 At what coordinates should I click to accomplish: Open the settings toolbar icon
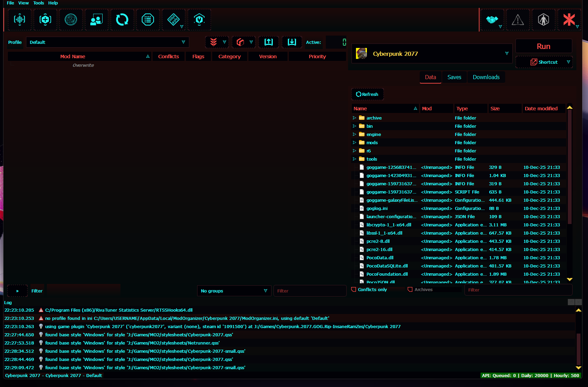199,20
